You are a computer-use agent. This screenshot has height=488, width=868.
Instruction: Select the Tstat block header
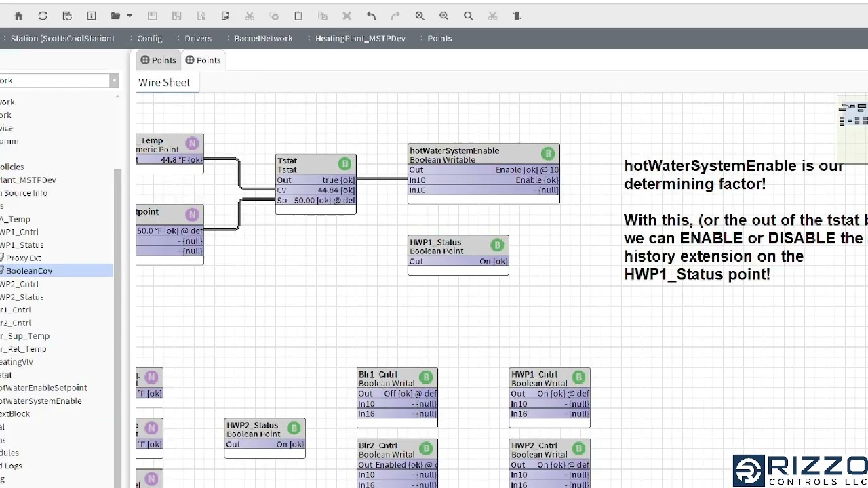tap(316, 165)
